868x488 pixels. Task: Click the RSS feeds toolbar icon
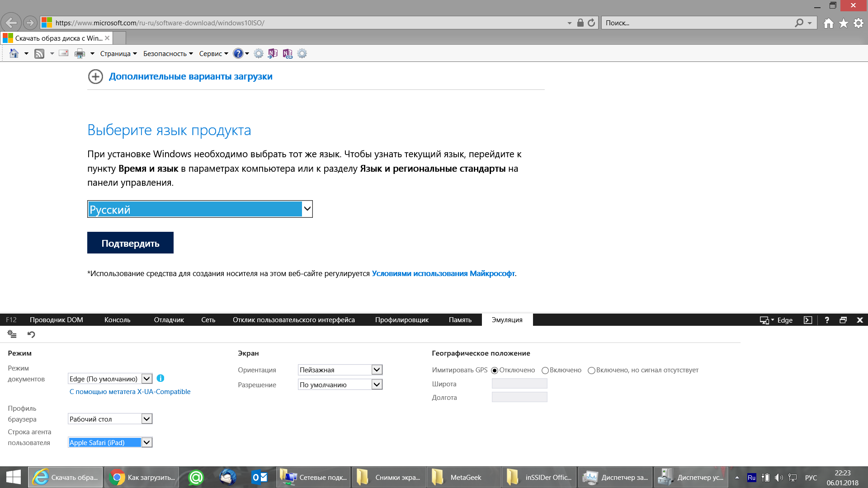pyautogui.click(x=39, y=54)
